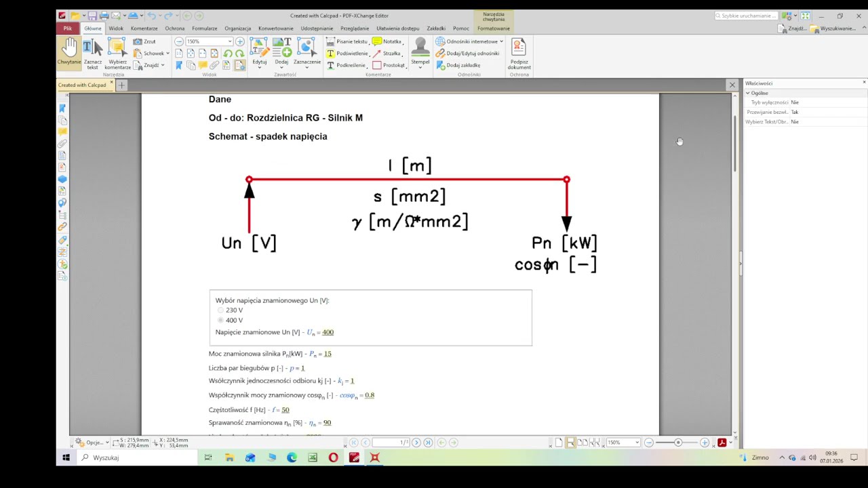Adjust the zoom slider handle in status bar

[x=677, y=443]
